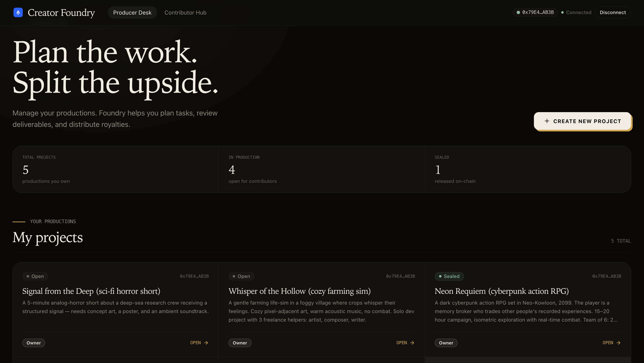Viewport: 644px width, 363px height.
Task: Click the Creator Foundry brand title
Action: click(61, 13)
